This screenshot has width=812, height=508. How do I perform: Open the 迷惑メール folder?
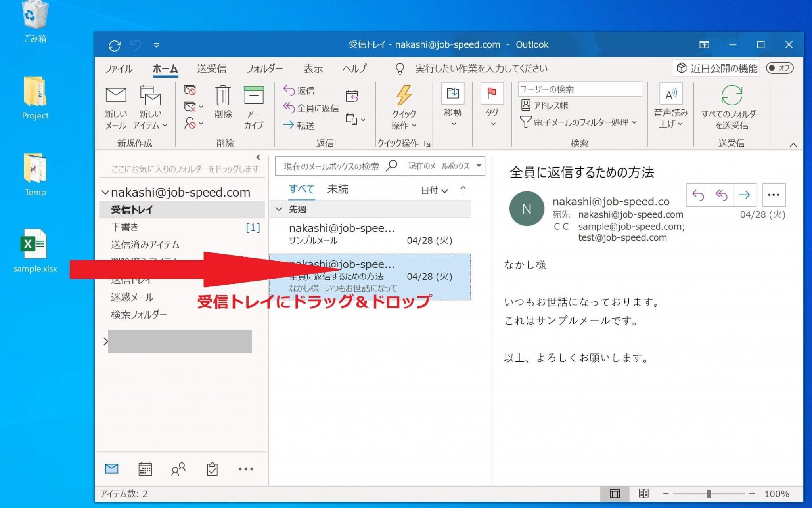(x=132, y=297)
